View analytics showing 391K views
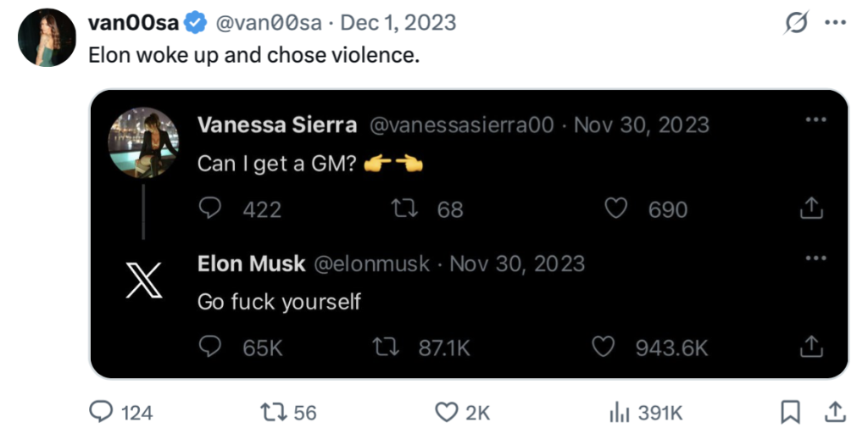Viewport: 868px width, 440px height. pyautogui.click(x=618, y=412)
